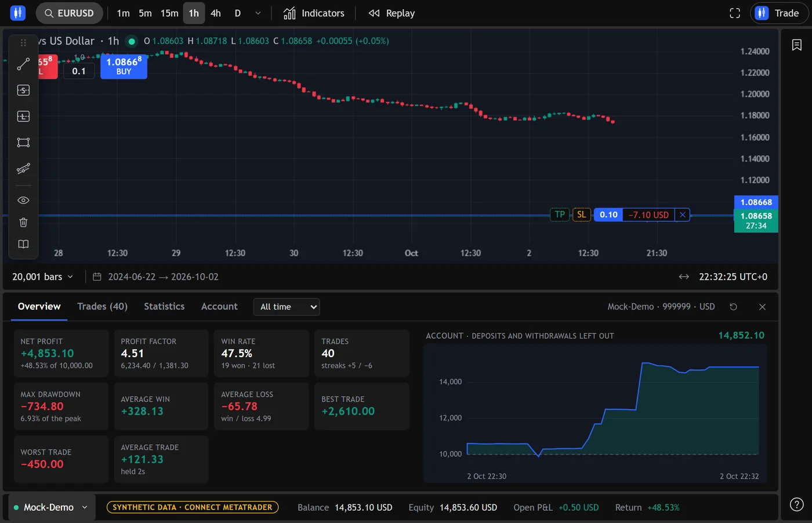Open the help question mark icon
The image size is (812, 523).
click(x=797, y=504)
